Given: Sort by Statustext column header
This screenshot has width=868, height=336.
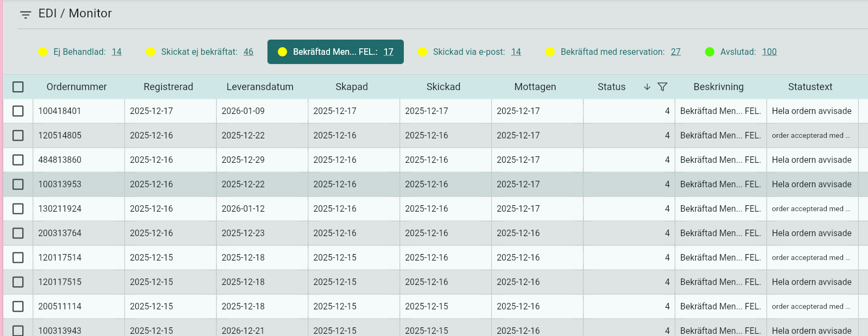Looking at the screenshot, I should point(810,87).
